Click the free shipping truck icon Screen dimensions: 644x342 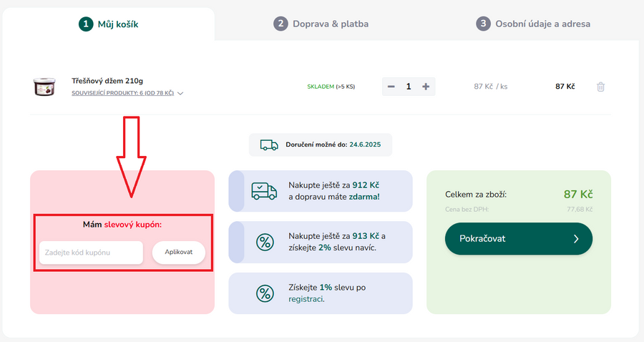[264, 191]
